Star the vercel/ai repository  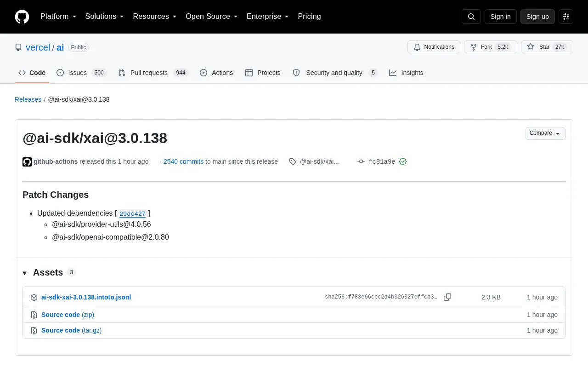547,47
